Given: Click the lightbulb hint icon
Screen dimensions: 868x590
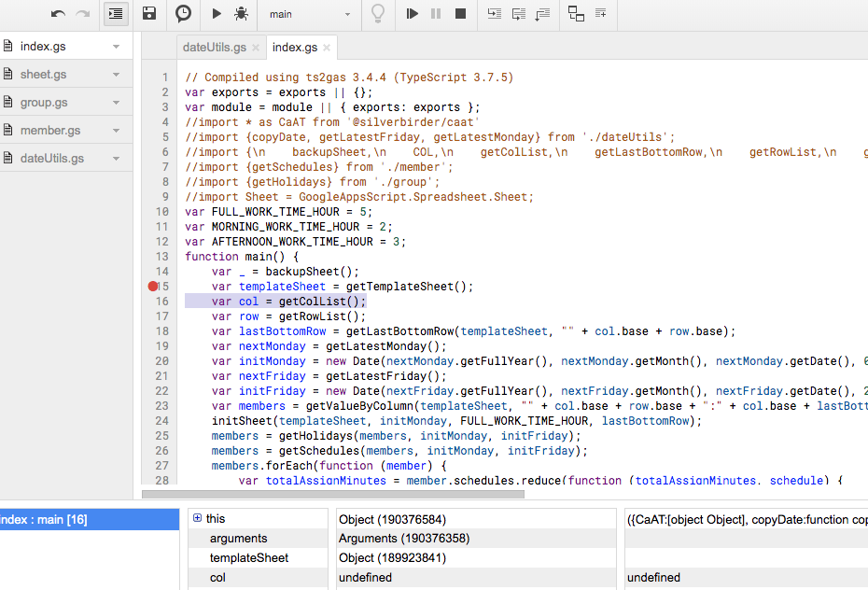Looking at the screenshot, I should pos(378,14).
